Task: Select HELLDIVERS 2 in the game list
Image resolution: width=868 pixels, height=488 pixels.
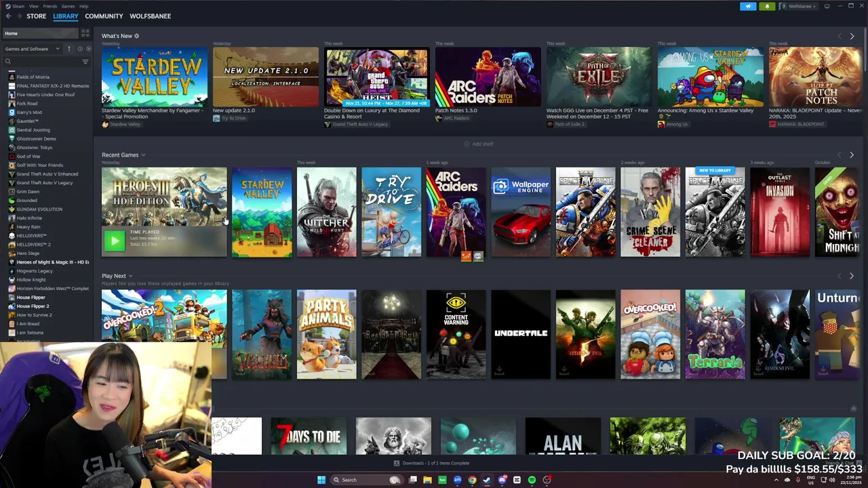Action: pos(33,244)
